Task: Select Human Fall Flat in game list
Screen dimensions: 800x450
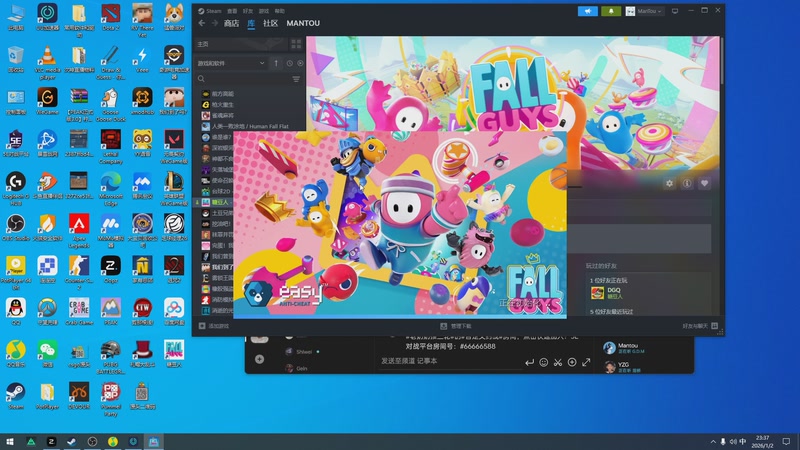Action: pos(250,126)
